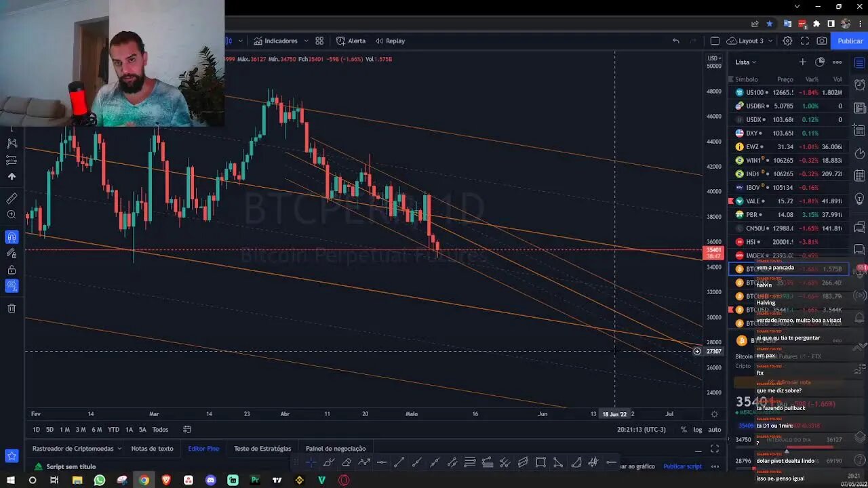Select the IBOV watchlist row
868x488 pixels.
coord(789,187)
